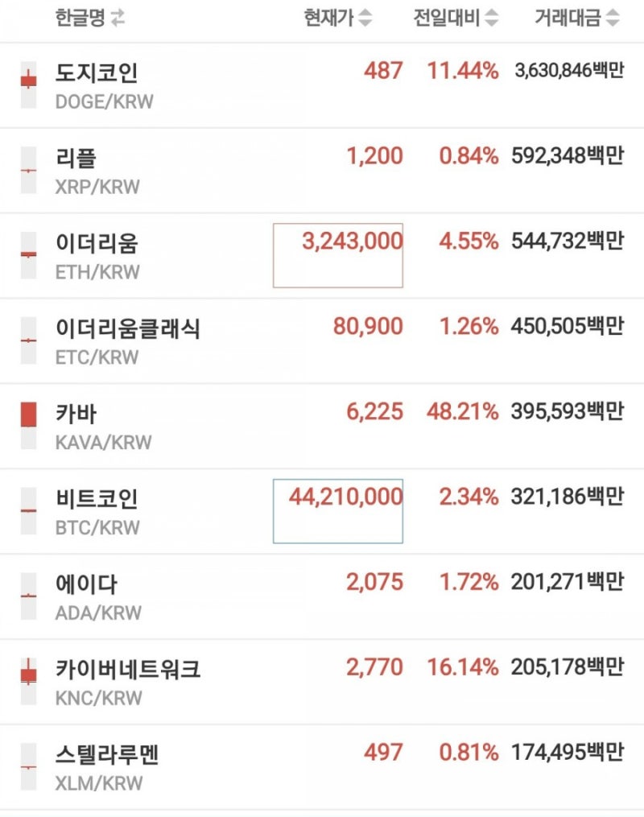Select the 카바 48.21% change value

pyautogui.click(x=462, y=411)
